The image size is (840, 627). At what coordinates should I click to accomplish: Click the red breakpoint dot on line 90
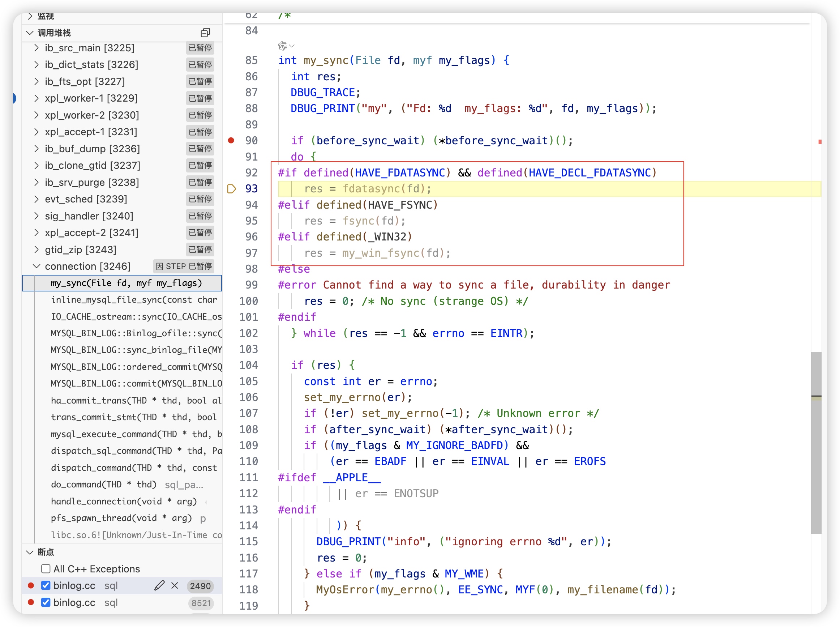[x=231, y=140]
